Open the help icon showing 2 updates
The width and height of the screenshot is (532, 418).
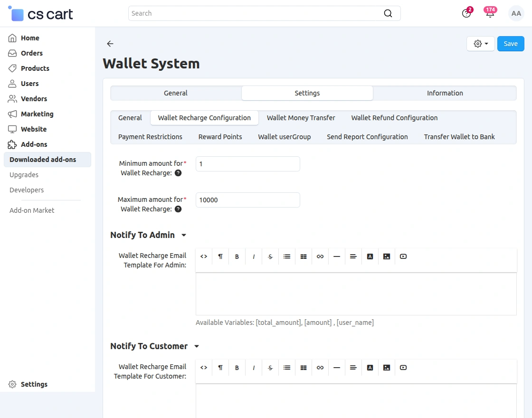tap(466, 13)
